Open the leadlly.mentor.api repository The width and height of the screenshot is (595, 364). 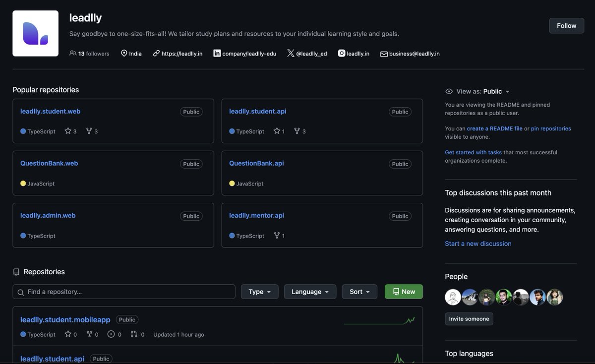click(256, 215)
